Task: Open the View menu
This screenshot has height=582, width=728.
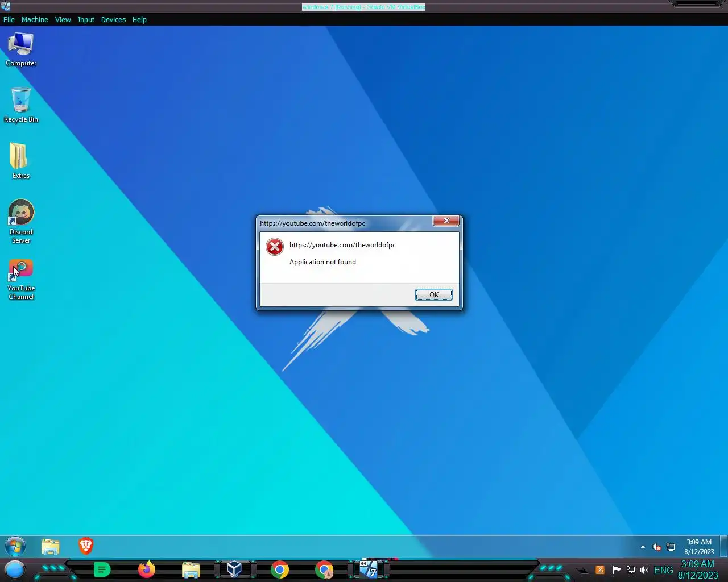Action: pos(63,19)
